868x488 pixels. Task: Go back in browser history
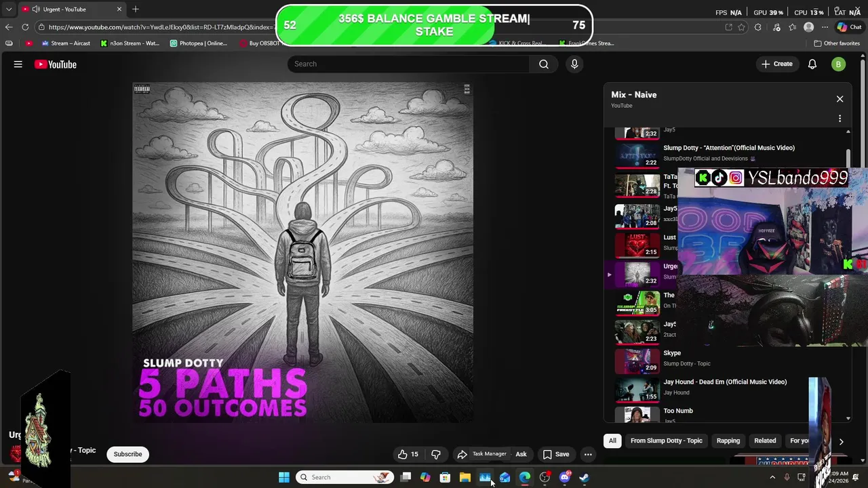tap(8, 27)
